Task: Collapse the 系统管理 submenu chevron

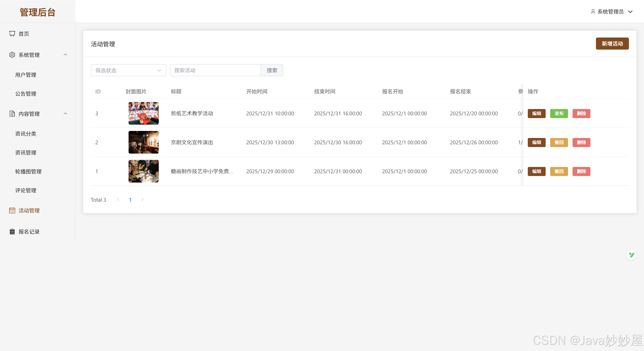Action: pyautogui.click(x=65, y=55)
